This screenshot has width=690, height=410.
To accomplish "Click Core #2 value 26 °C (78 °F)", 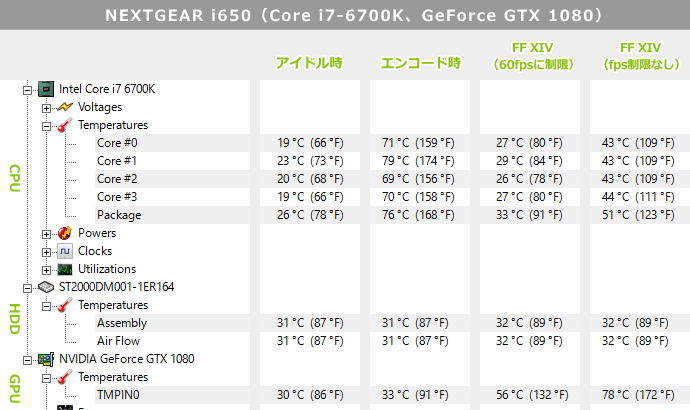I will [529, 179].
